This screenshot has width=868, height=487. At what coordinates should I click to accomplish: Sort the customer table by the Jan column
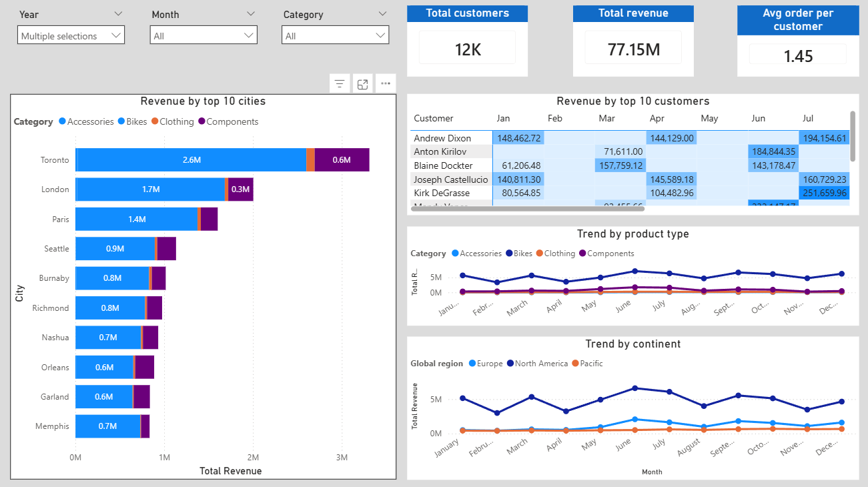click(x=503, y=118)
